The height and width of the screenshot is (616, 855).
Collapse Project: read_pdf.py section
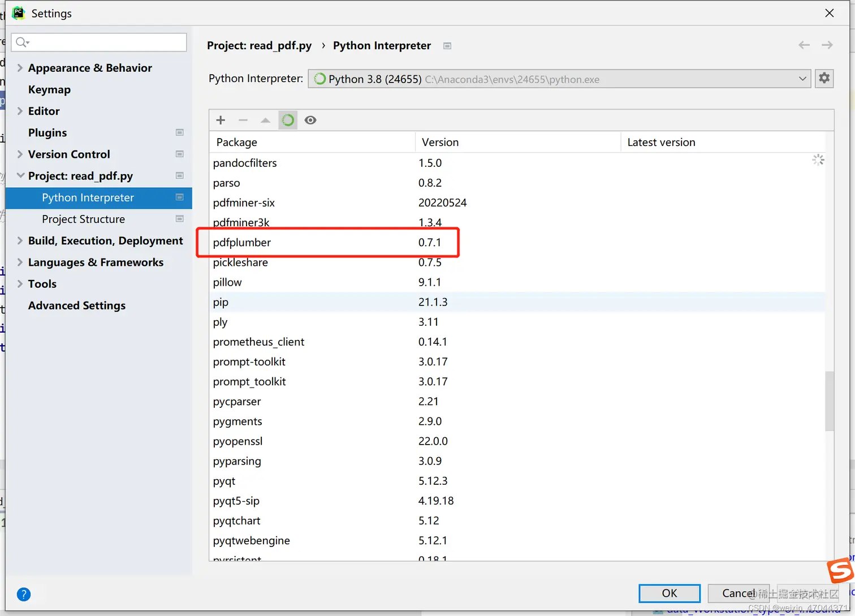point(20,176)
